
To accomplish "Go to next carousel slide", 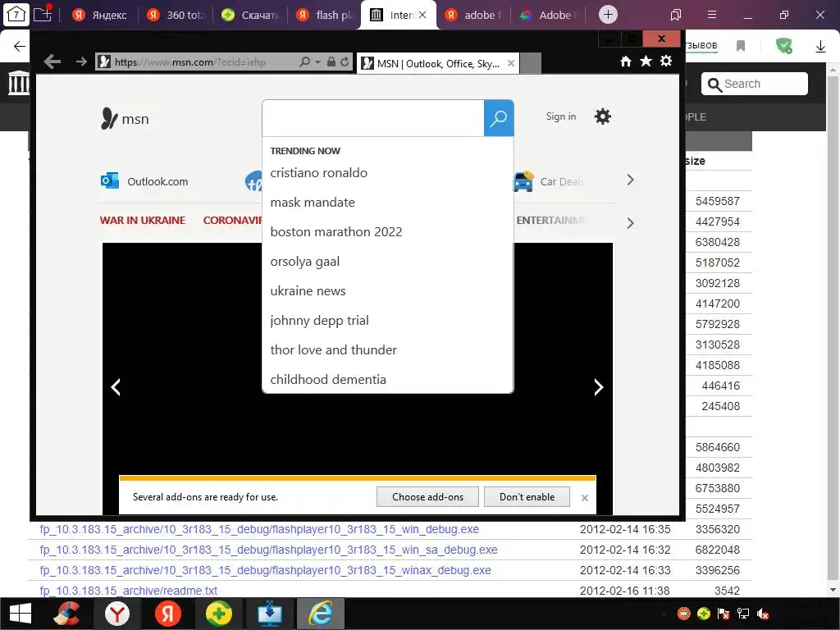I will (598, 387).
